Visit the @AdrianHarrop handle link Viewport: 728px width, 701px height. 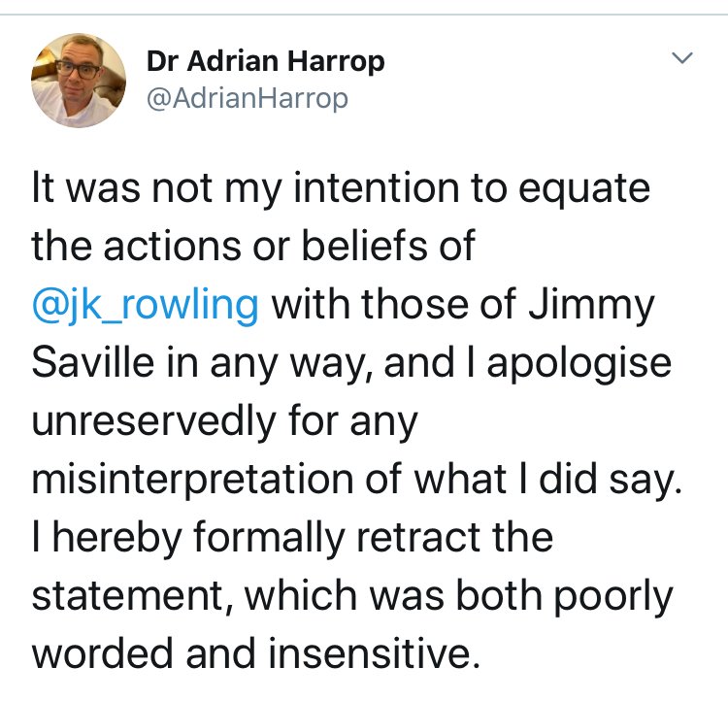(x=248, y=99)
